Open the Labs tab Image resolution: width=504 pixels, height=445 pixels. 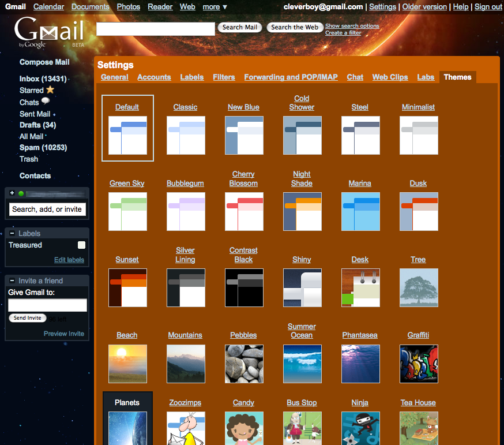point(426,77)
